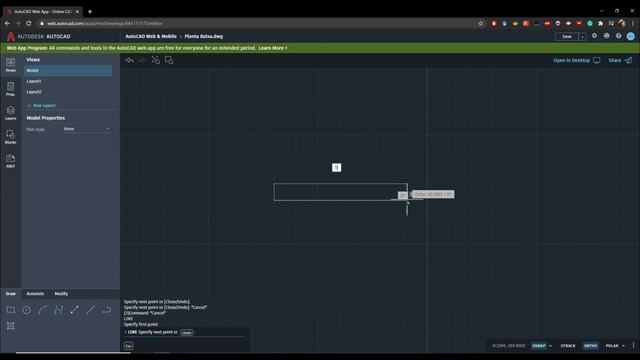The image size is (640, 360).
Task: Switch to the Modify tab
Action: (x=61, y=293)
